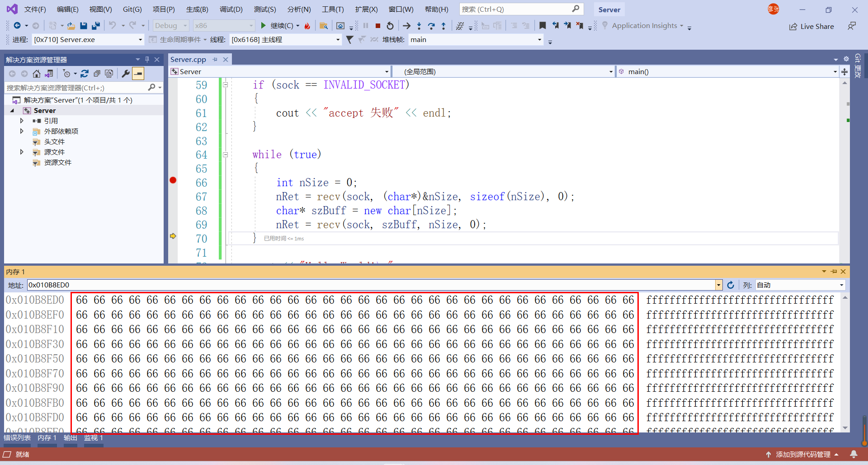Select 头文件 folder in tree
868x465 pixels.
click(x=54, y=141)
